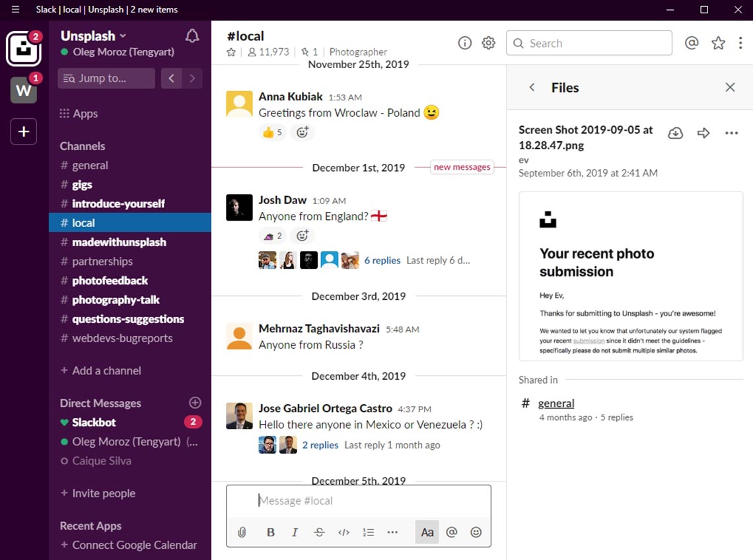The width and height of the screenshot is (753, 560).
Task: Click Add a channel
Action: click(101, 370)
